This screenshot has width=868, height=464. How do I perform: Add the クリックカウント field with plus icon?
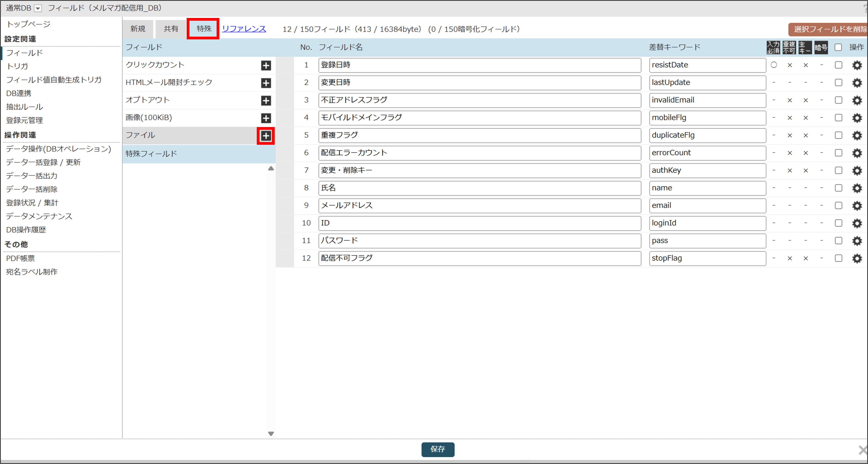(266, 65)
